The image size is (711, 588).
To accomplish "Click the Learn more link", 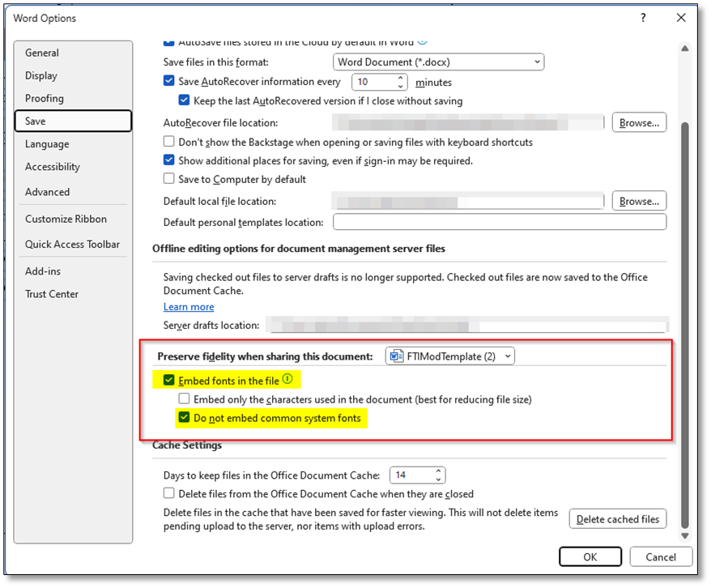I will pyautogui.click(x=188, y=306).
